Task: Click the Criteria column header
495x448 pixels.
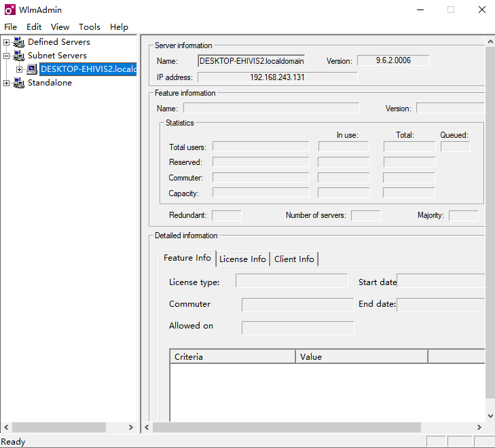Action: coord(232,356)
